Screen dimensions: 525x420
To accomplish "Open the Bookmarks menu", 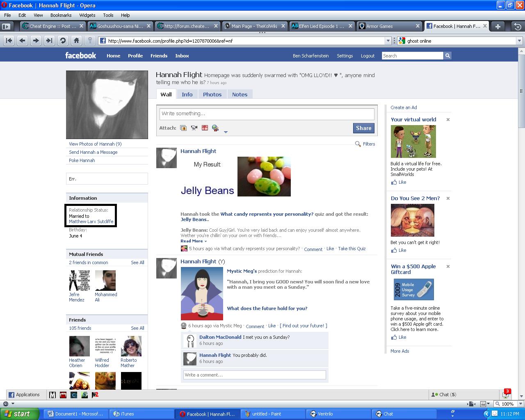I will click(61, 15).
